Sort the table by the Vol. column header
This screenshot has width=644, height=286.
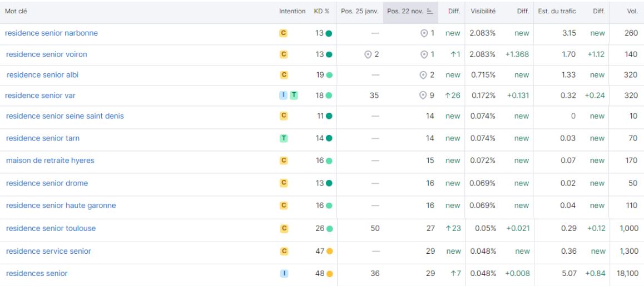click(x=632, y=12)
